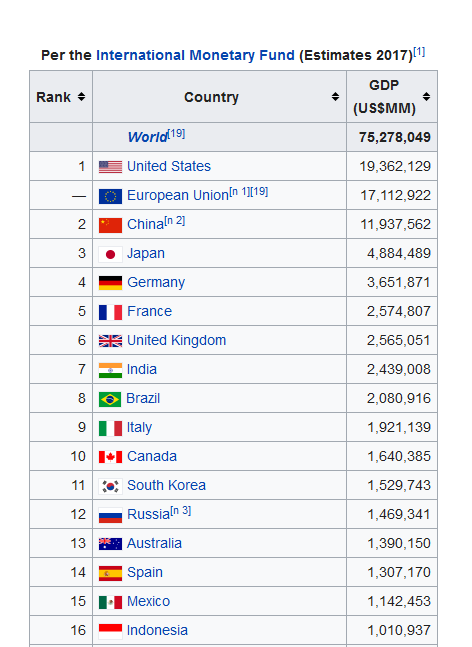Open the United Kingdom country link

point(177,340)
